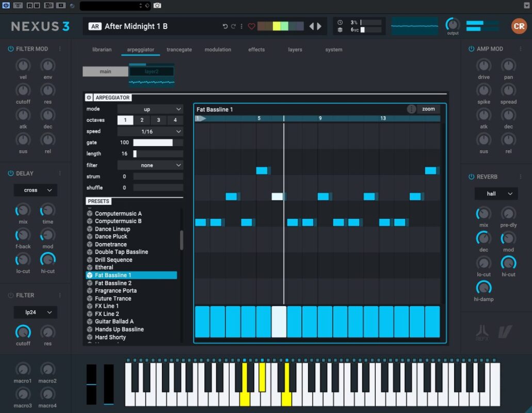Viewport: 532px width, 413px height.
Task: Click the gate slider bar
Action: coord(157,142)
